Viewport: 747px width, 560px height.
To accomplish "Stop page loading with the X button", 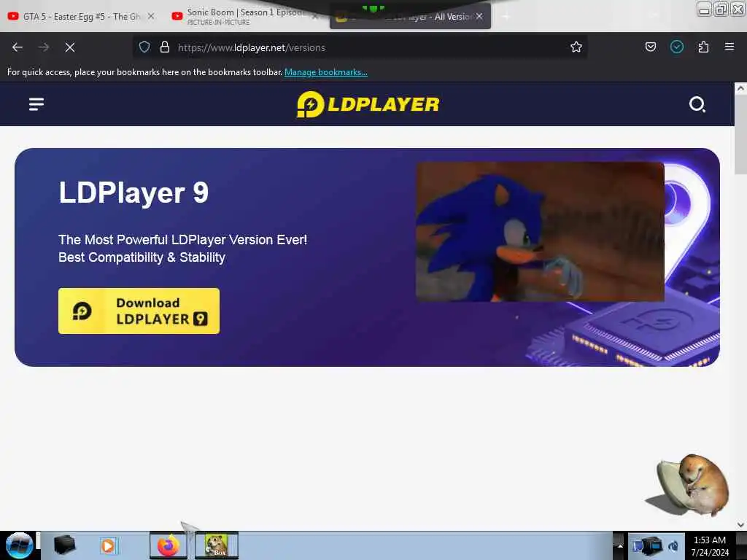I will point(70,47).
